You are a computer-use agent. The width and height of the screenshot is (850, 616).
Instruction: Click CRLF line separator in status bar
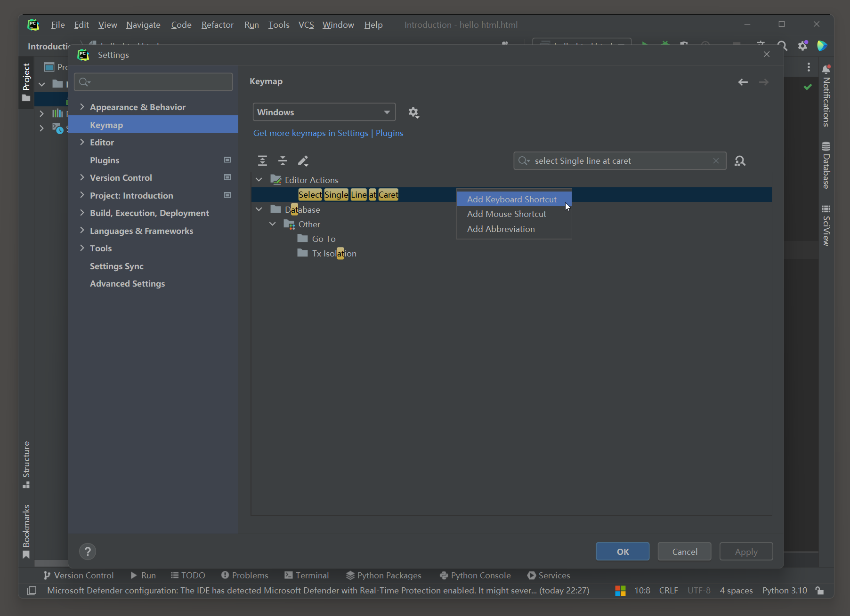(668, 591)
